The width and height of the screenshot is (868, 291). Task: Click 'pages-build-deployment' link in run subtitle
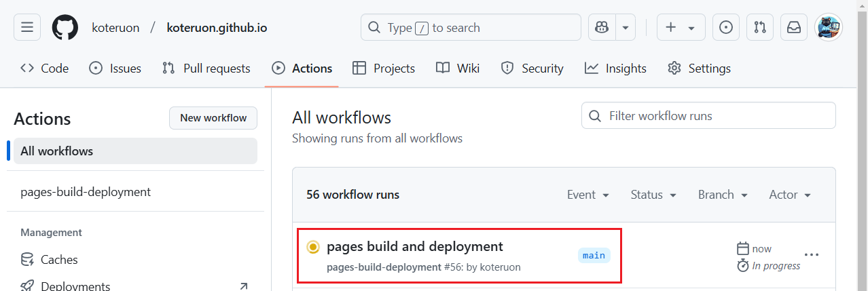[384, 267]
